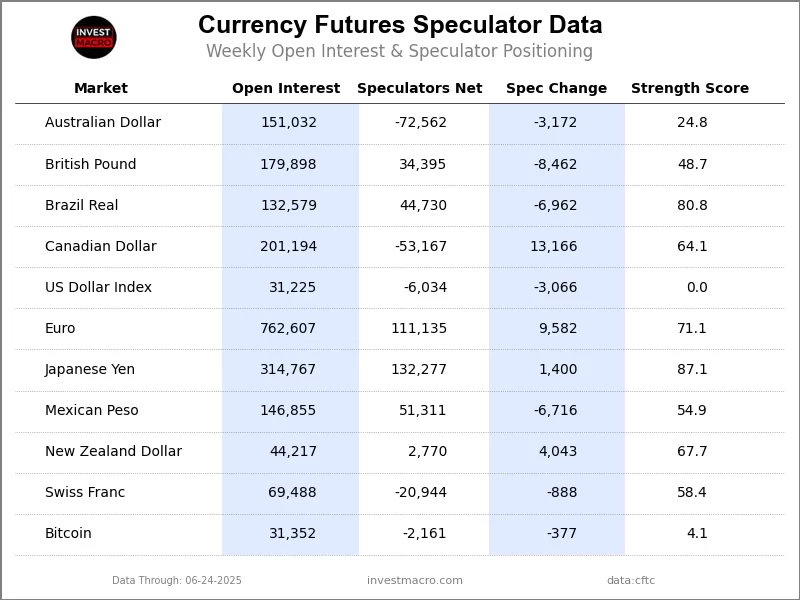Viewport: 800px width, 600px height.
Task: Select the US Dollar Index row
Action: [99, 288]
